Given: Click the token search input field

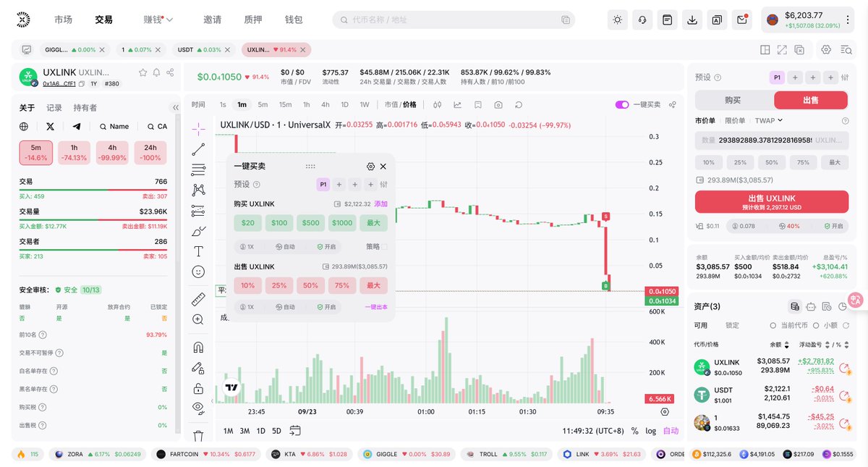Looking at the screenshot, I should (x=454, y=20).
